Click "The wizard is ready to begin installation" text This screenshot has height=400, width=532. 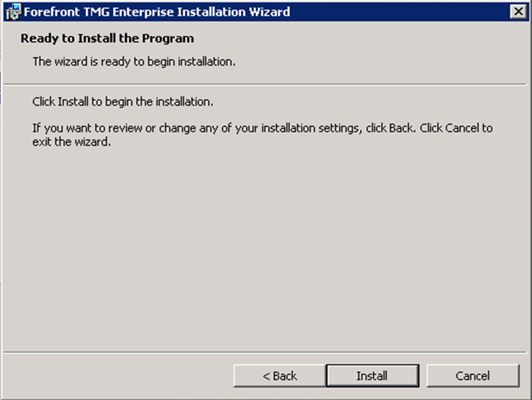pyautogui.click(x=134, y=61)
